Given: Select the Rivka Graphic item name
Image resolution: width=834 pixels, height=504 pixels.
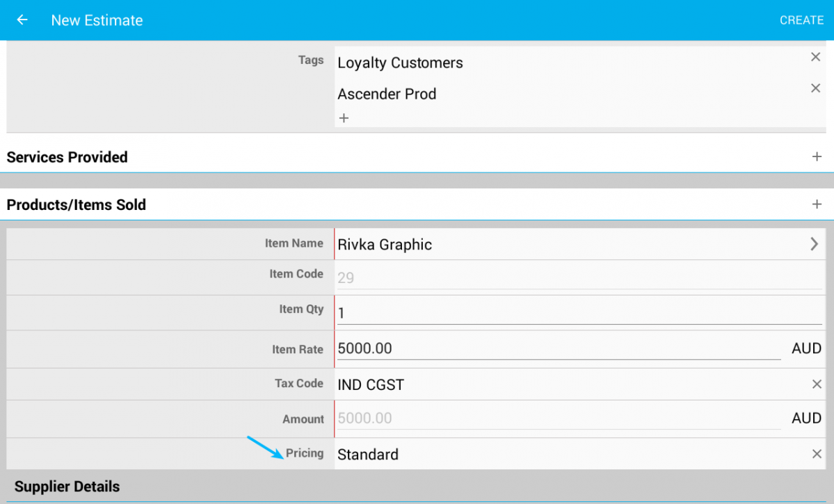Looking at the screenshot, I should (385, 245).
